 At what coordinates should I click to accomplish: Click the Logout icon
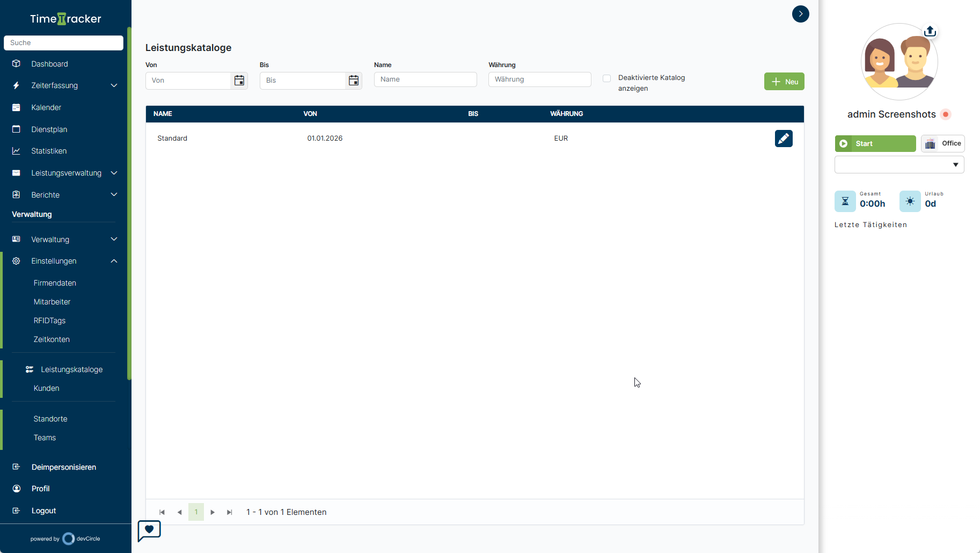click(16, 511)
